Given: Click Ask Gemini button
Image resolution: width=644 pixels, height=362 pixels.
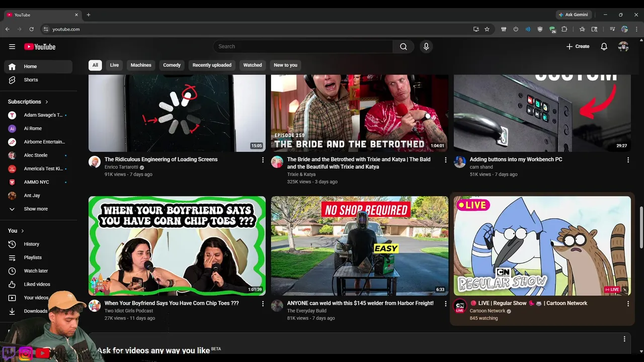Looking at the screenshot, I should tap(573, 15).
